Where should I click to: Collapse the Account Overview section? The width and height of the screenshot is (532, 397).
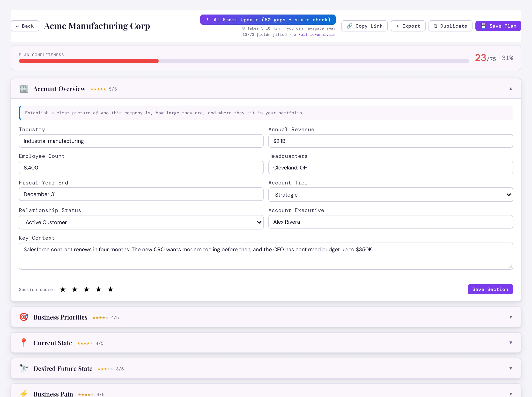tap(511, 89)
